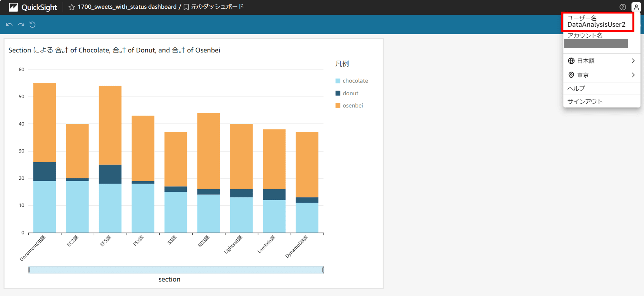Click the undo arrow icon
The image size is (644, 296).
9,24
